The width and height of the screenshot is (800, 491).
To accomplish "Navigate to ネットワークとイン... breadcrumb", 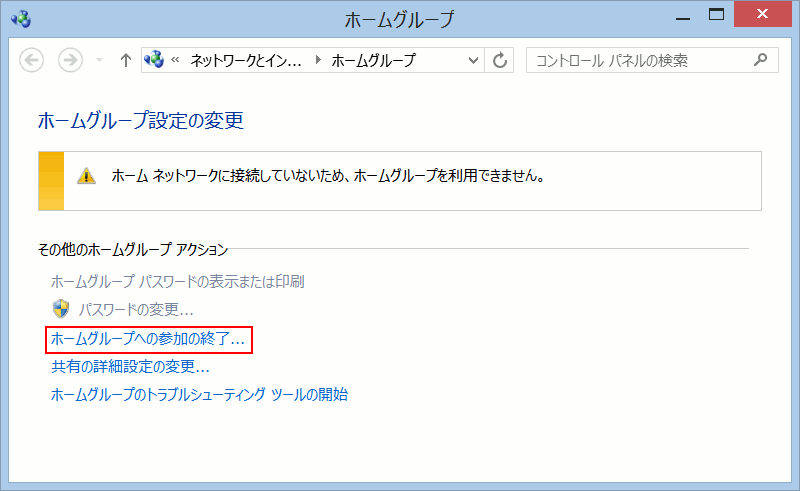I will [245, 60].
